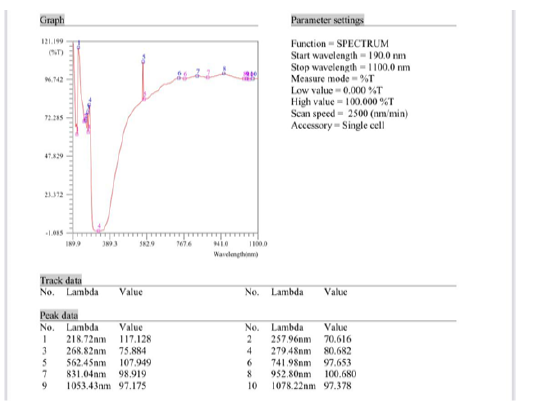Click peak value '100.680'
Screen dimensions: 533x408
coord(340,374)
